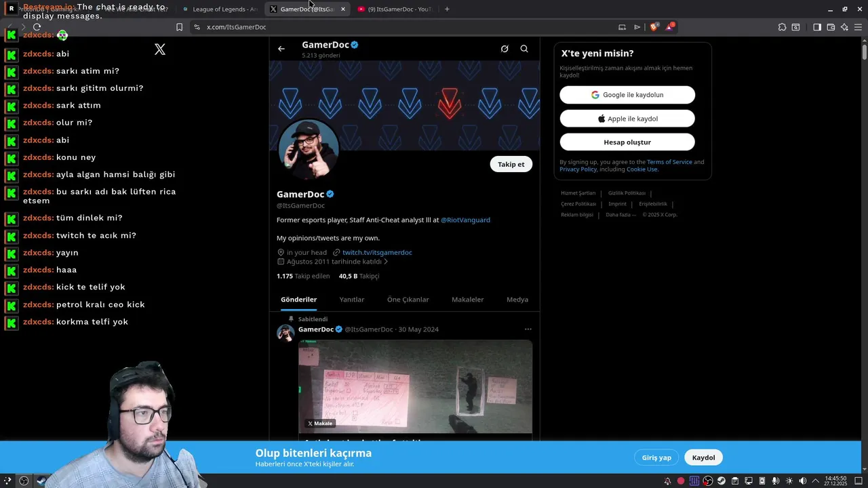
Task: Click the OBS recording icon in tray
Action: tap(708, 481)
